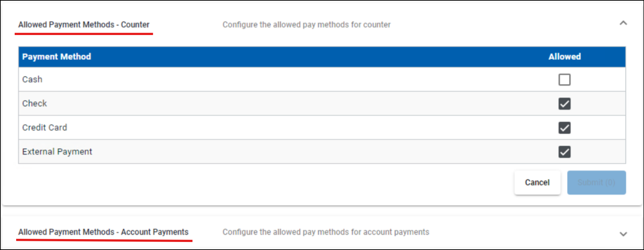Click the Cash row label
The image size is (644, 250).
(32, 79)
